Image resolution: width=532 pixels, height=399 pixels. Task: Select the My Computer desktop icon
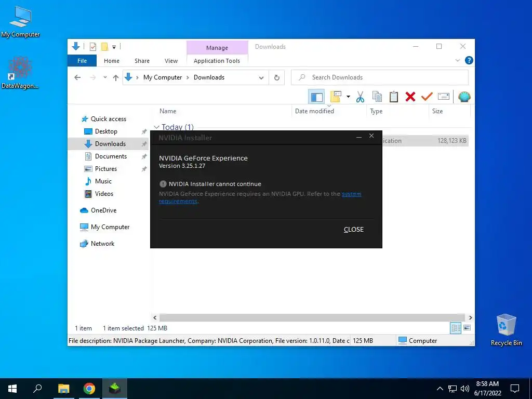coord(20,22)
